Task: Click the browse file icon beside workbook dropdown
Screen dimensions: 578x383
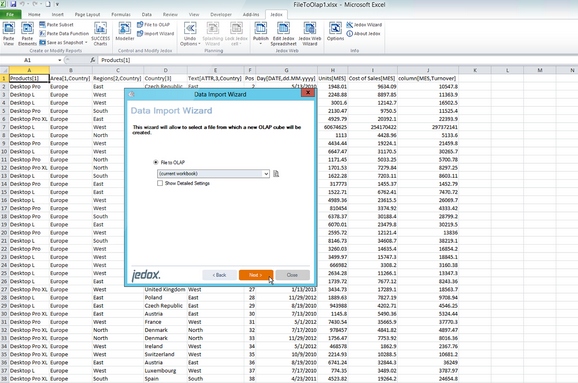Action: (x=276, y=174)
